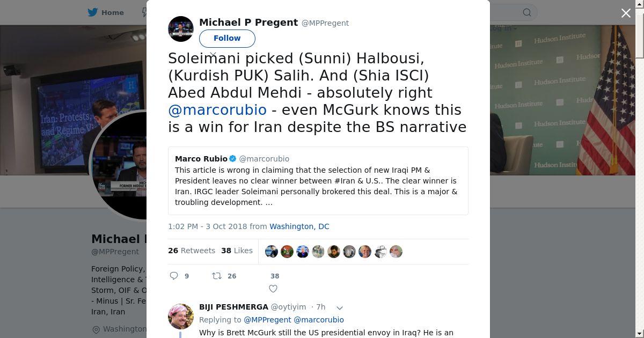
Task: View the 26 Retweets list
Action: point(191,251)
